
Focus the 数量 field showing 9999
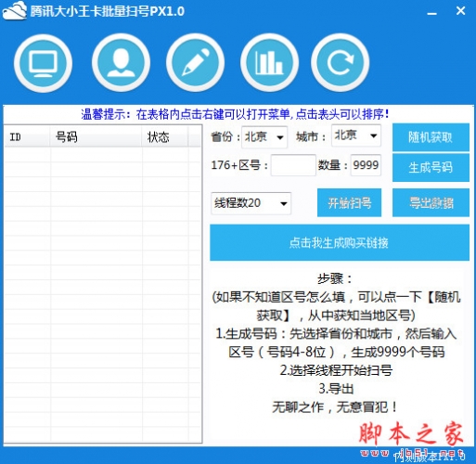(x=366, y=165)
